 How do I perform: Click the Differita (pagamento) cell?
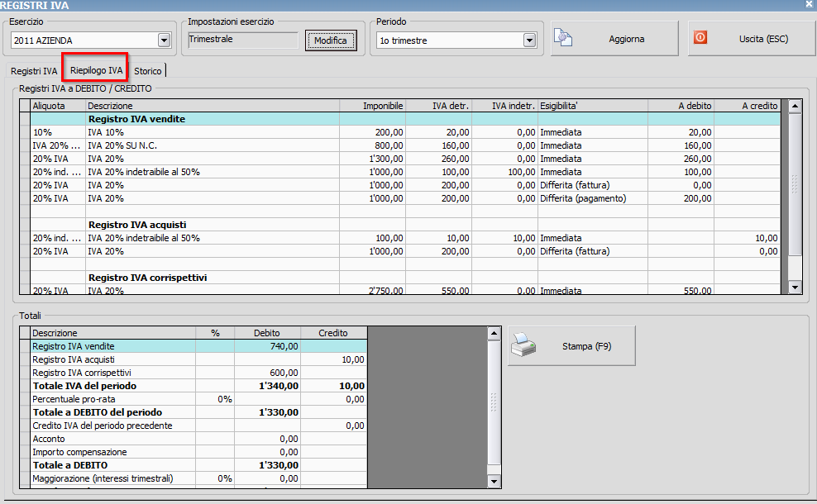[x=593, y=198]
